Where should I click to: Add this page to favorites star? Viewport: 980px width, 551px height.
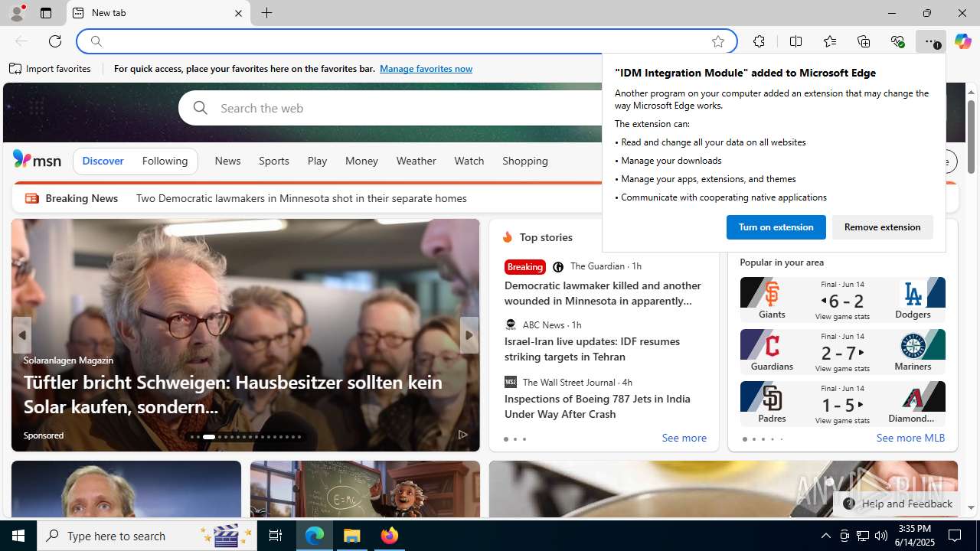point(718,41)
